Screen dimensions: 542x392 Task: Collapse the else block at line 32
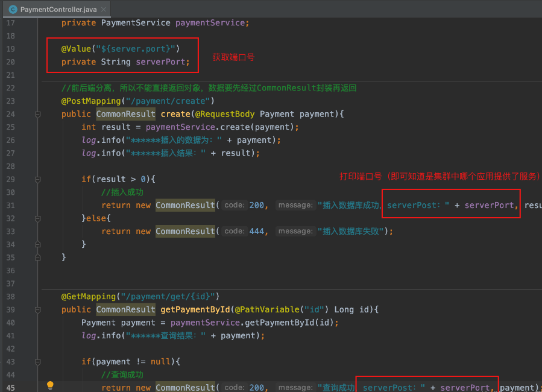tap(37, 218)
